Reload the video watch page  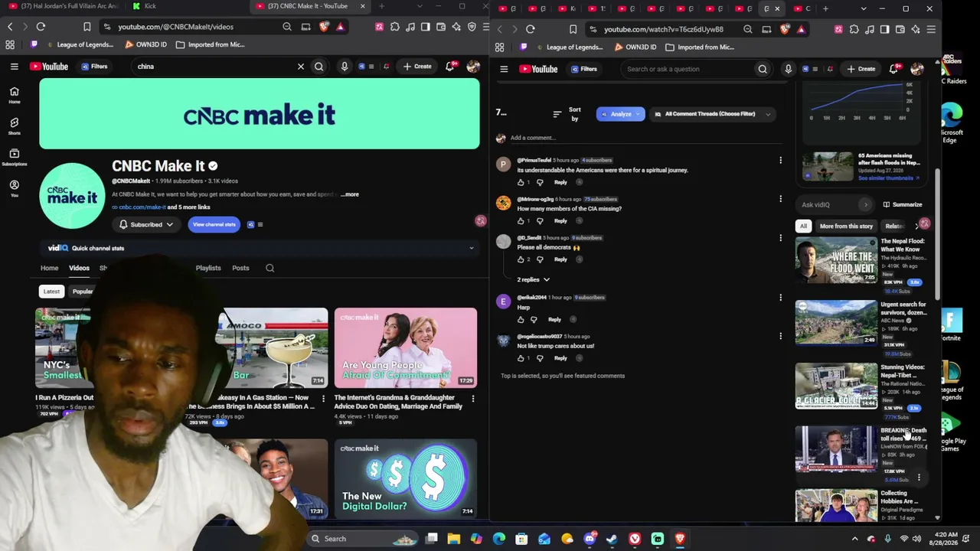pyautogui.click(x=530, y=29)
